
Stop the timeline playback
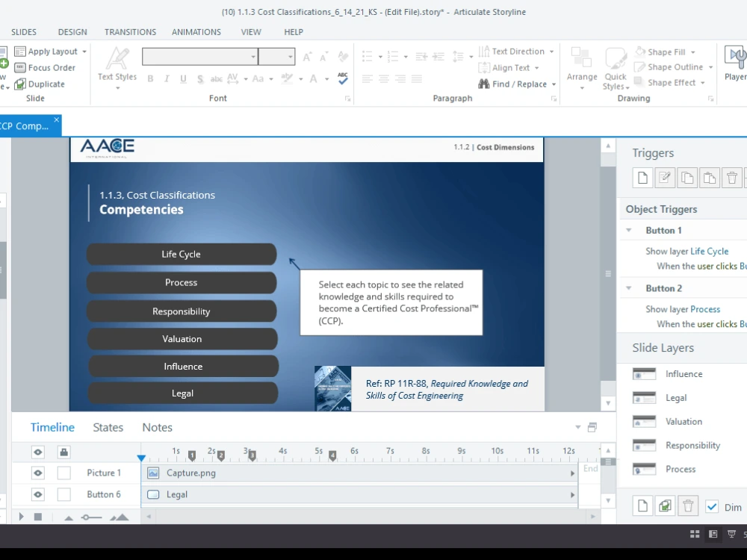(x=38, y=517)
